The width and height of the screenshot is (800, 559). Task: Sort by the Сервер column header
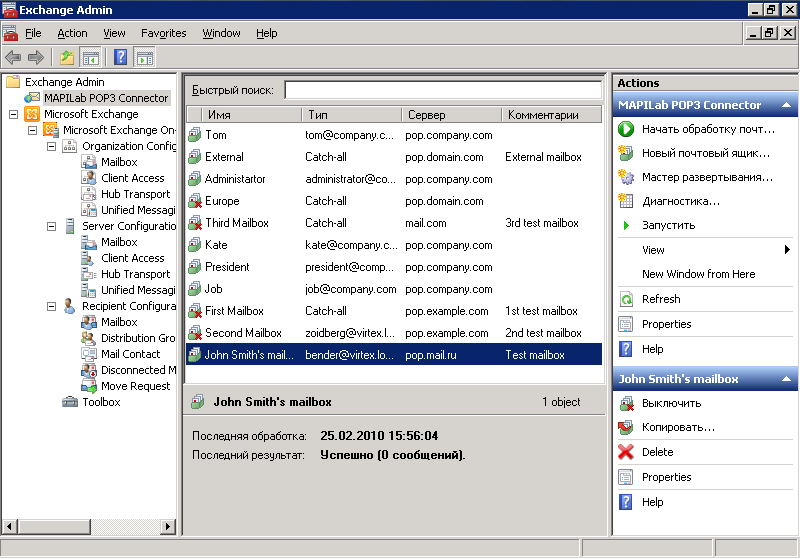click(x=452, y=115)
